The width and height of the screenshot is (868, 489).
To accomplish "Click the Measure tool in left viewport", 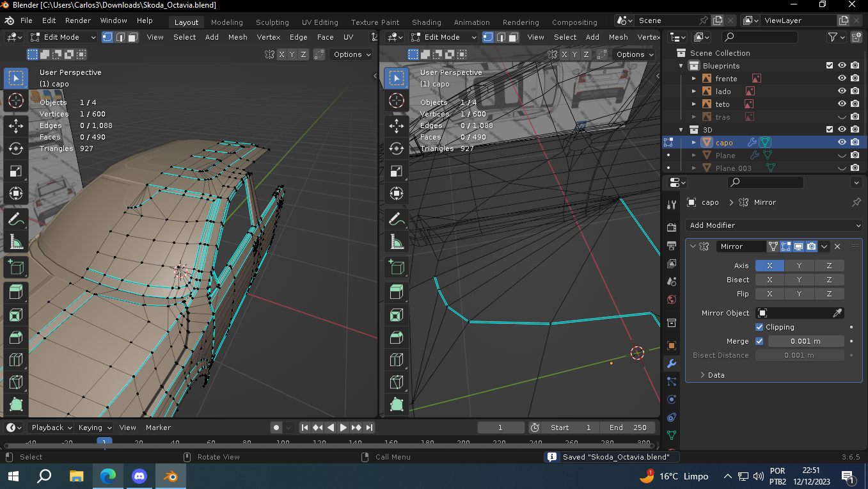I will [x=16, y=242].
